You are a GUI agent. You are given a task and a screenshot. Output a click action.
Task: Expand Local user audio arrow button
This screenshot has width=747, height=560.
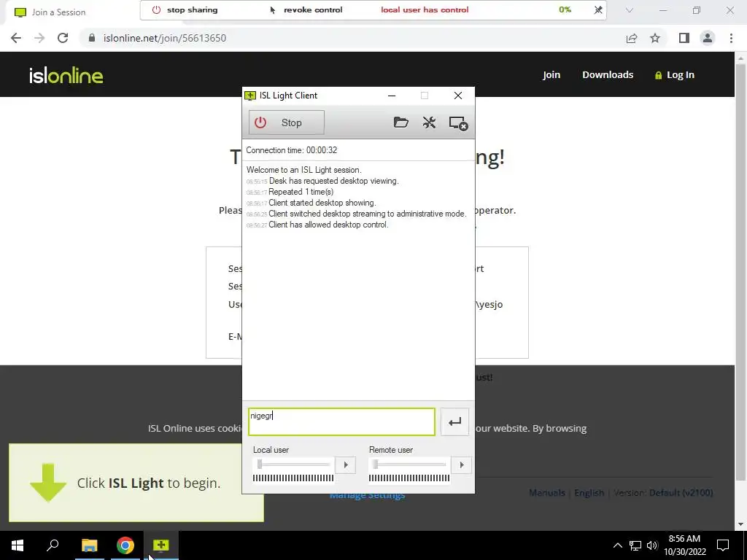point(345,464)
